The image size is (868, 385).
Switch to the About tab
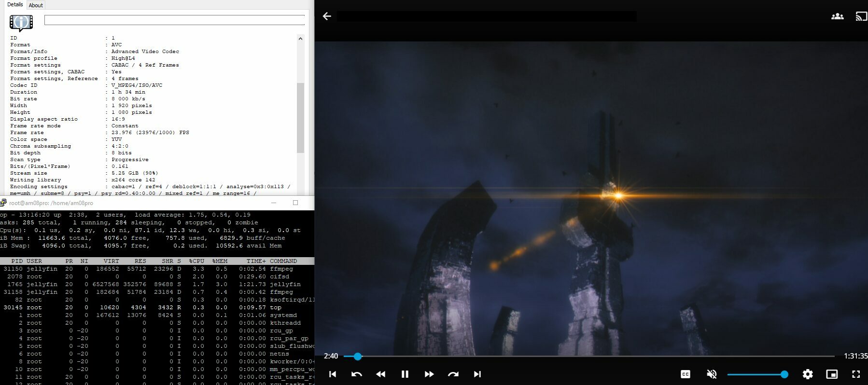(36, 5)
